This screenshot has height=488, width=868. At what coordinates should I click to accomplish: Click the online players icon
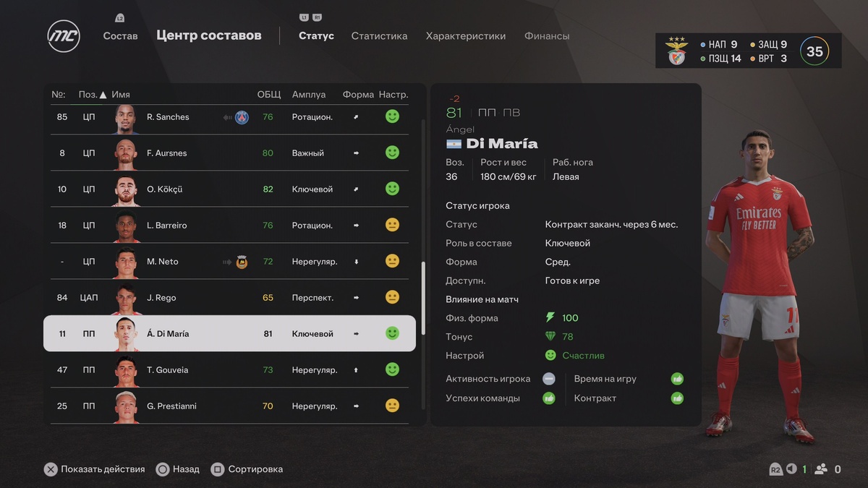point(821,469)
